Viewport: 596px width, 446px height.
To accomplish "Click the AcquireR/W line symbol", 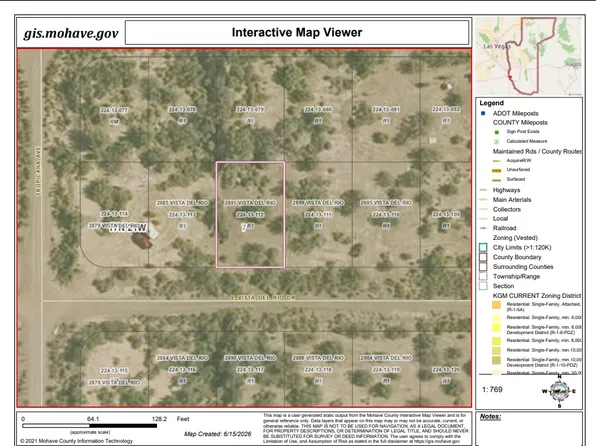I will tap(496, 161).
